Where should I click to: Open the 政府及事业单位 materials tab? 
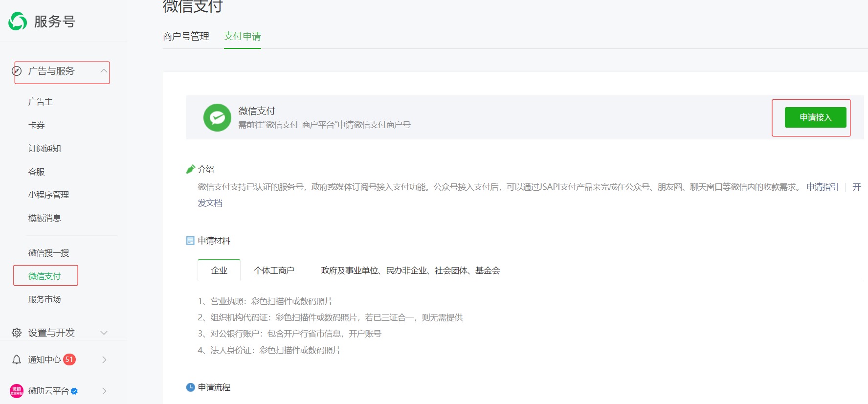point(410,270)
